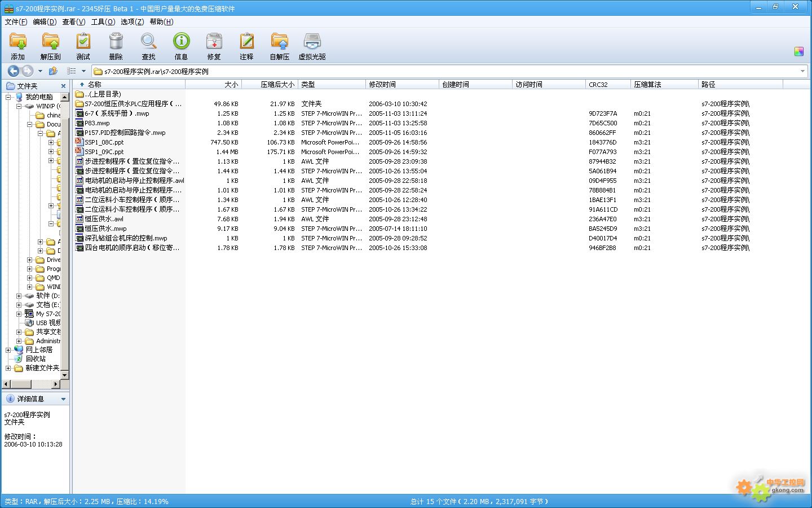Image resolution: width=812 pixels, height=508 pixels.
Task: Click the folder tree scroll-right arrow
Action: (56, 384)
